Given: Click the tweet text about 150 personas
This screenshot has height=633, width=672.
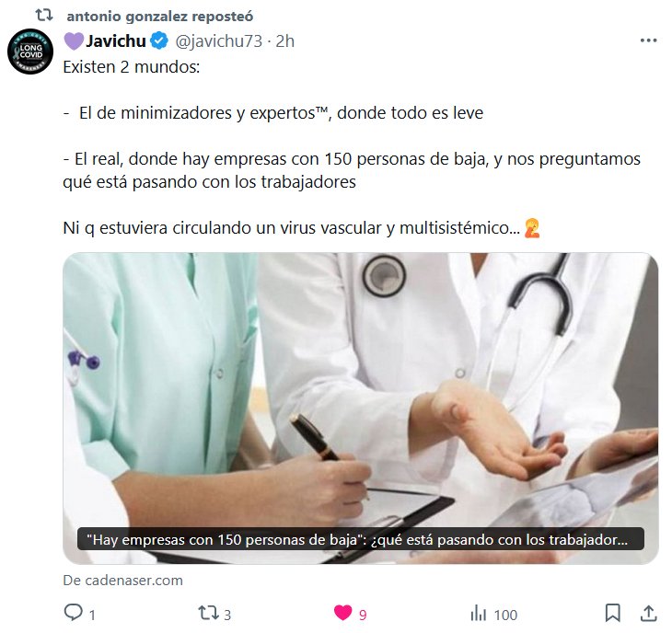Looking at the screenshot, I should pyautogui.click(x=352, y=170).
